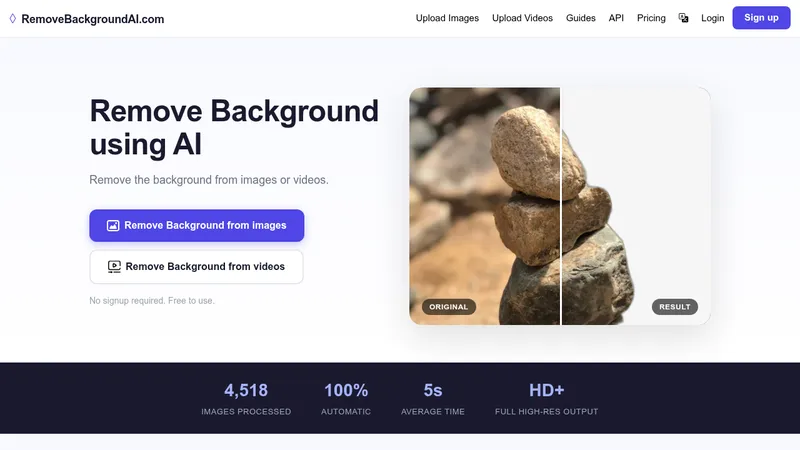Open the RemoveBackgroundAI.com home link
Image resolution: width=800 pixels, height=450 pixels.
pos(92,19)
